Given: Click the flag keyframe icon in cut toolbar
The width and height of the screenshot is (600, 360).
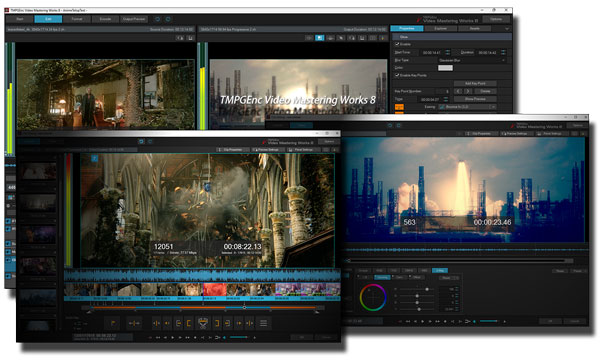Looking at the screenshot, I should [x=113, y=323].
